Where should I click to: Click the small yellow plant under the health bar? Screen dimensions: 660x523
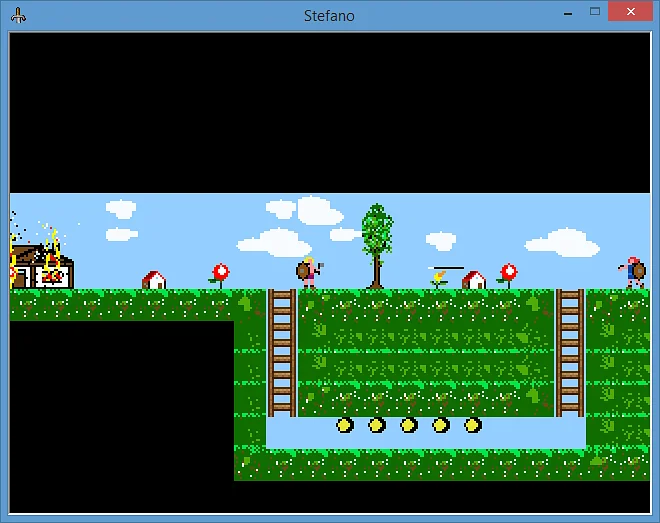coord(439,280)
